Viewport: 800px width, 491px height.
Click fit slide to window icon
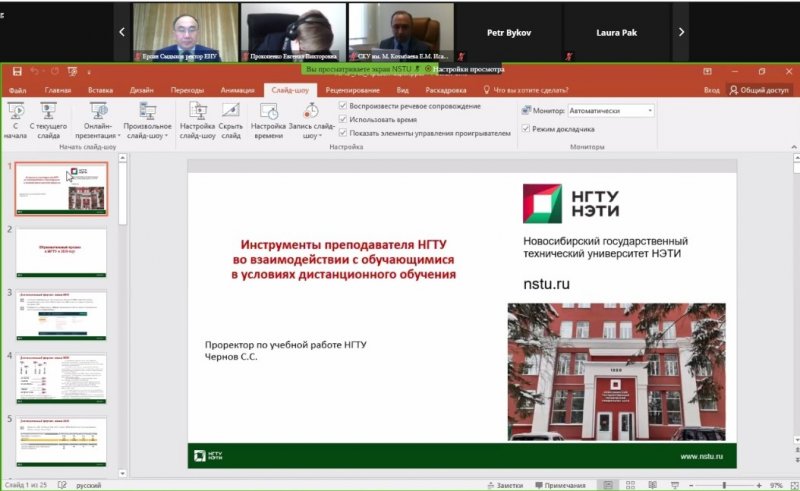click(x=794, y=485)
